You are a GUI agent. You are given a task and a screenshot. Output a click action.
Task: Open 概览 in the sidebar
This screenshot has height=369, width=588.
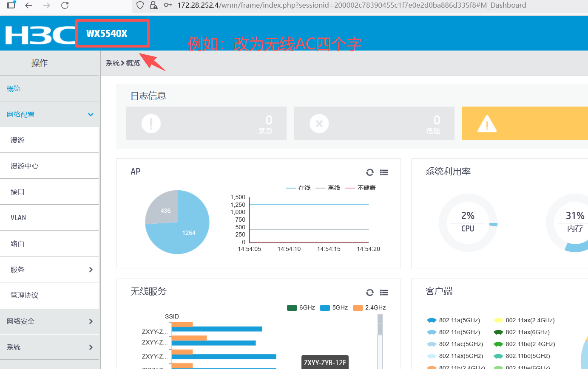tap(49, 89)
